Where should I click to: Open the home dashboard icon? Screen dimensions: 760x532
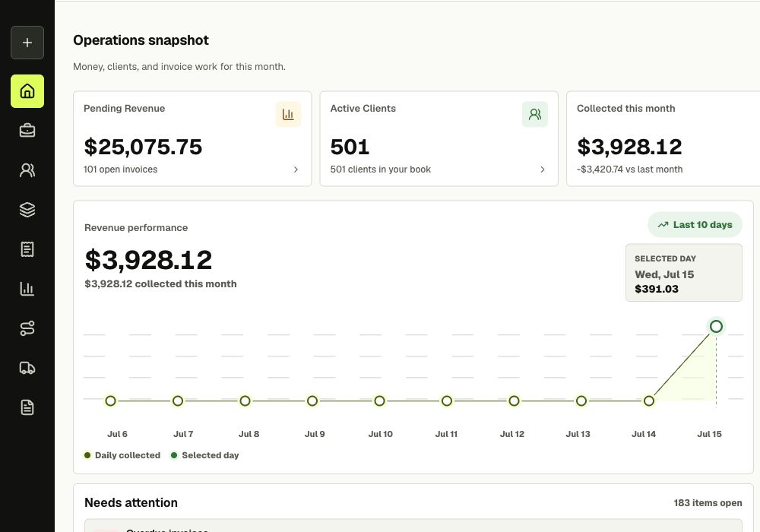[27, 91]
